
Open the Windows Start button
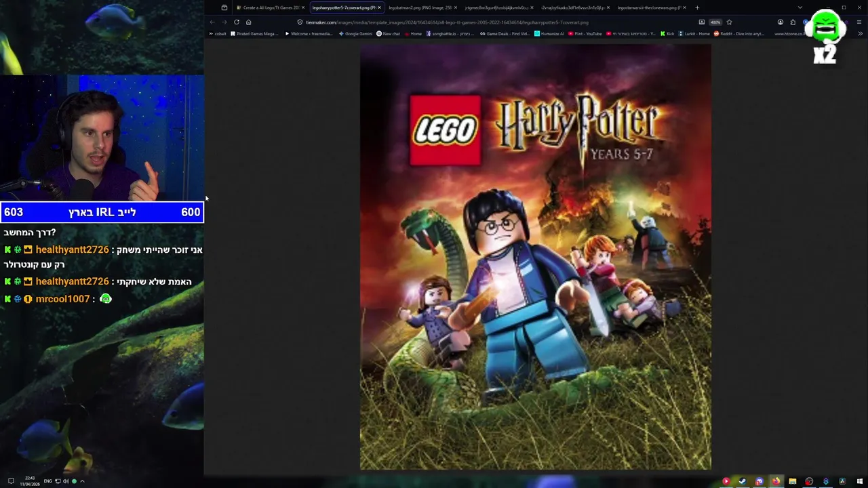click(x=860, y=481)
